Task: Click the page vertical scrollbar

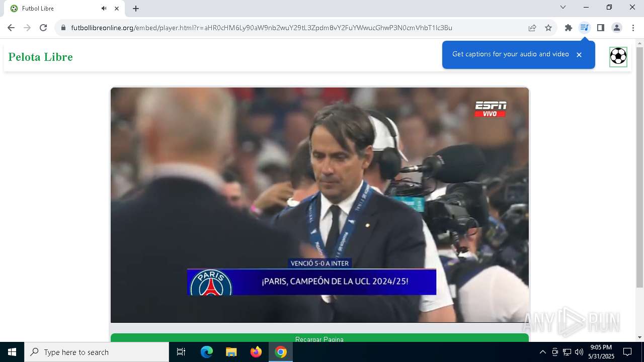Action: (639, 167)
